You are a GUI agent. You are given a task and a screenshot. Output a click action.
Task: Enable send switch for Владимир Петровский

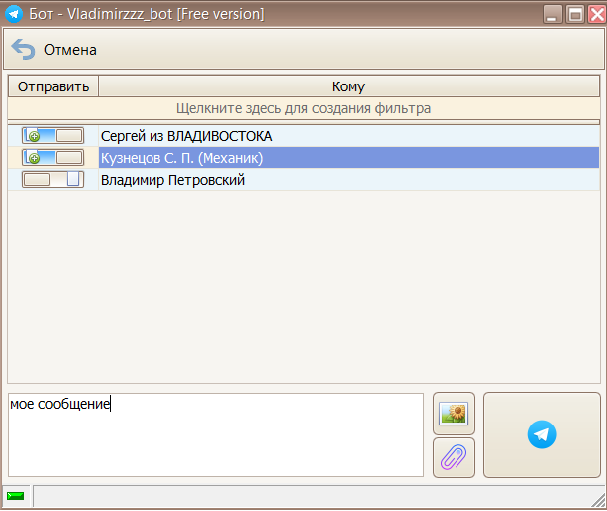[x=53, y=180]
